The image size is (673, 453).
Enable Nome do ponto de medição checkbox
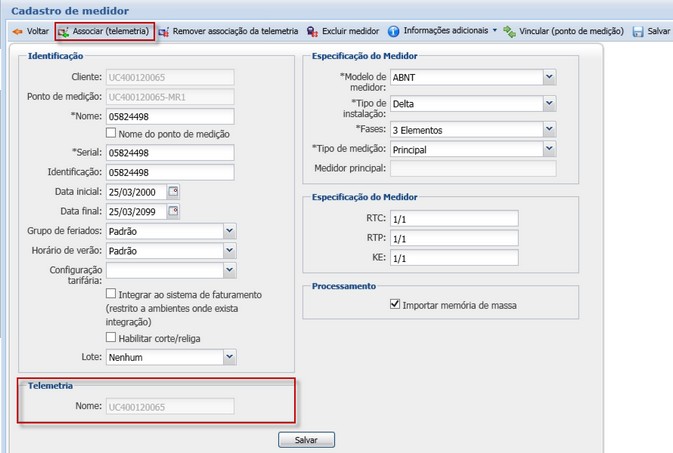pyautogui.click(x=111, y=134)
